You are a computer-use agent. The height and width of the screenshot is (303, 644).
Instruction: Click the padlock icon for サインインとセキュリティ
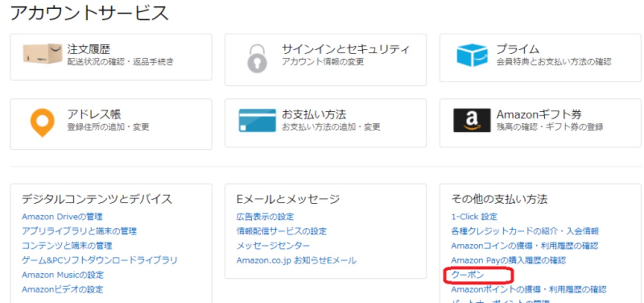(x=257, y=58)
